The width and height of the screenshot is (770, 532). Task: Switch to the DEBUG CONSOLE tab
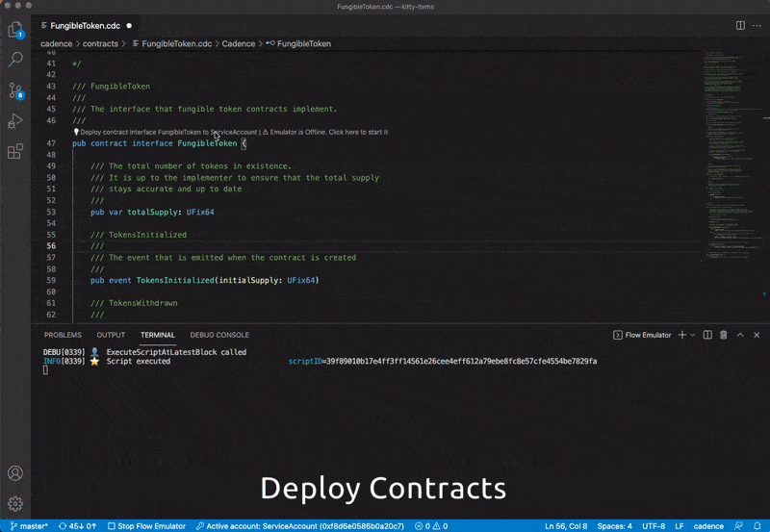point(219,335)
